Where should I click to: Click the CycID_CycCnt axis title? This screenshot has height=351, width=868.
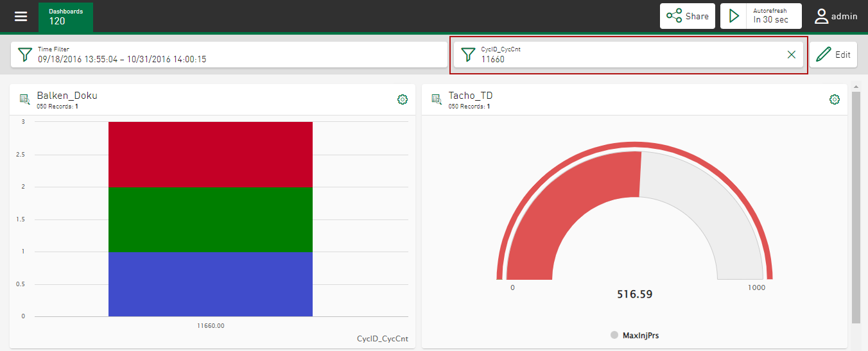383,339
